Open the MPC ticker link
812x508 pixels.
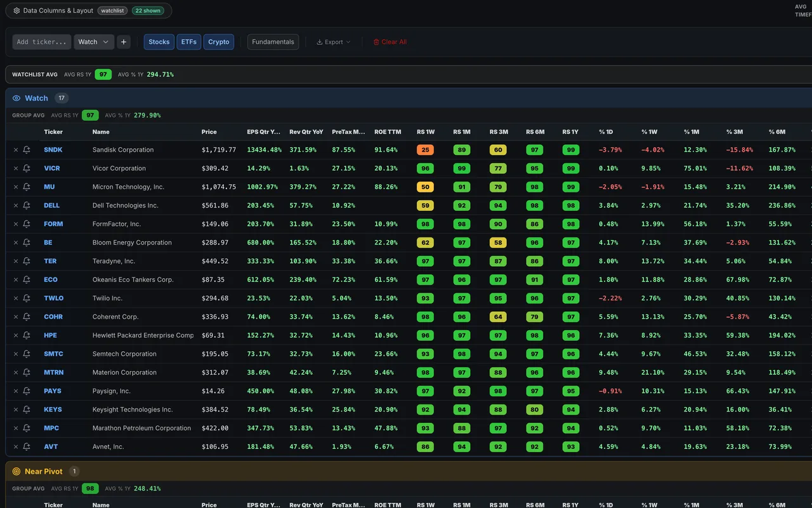[51, 428]
